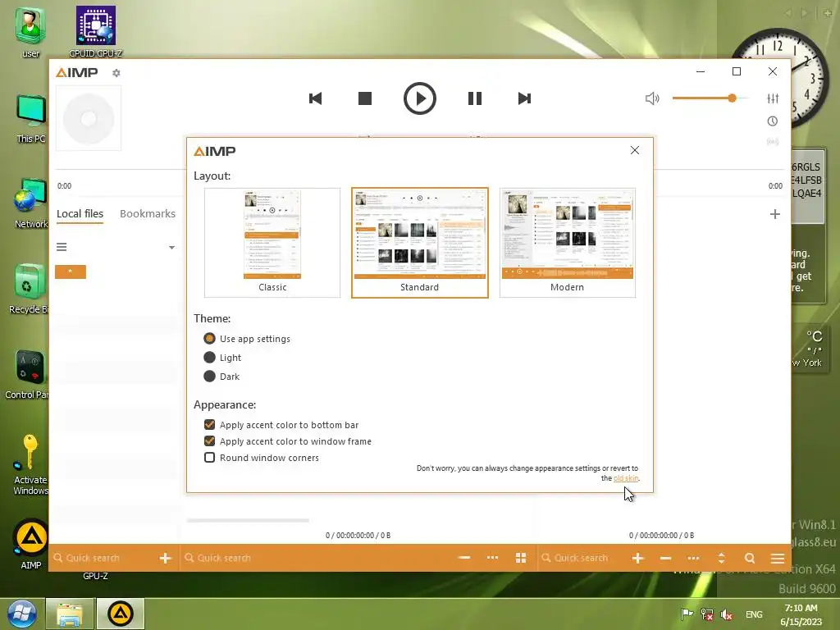This screenshot has width=840, height=630.
Task: Click the AIMP taskbar button
Action: pyautogui.click(x=120, y=614)
